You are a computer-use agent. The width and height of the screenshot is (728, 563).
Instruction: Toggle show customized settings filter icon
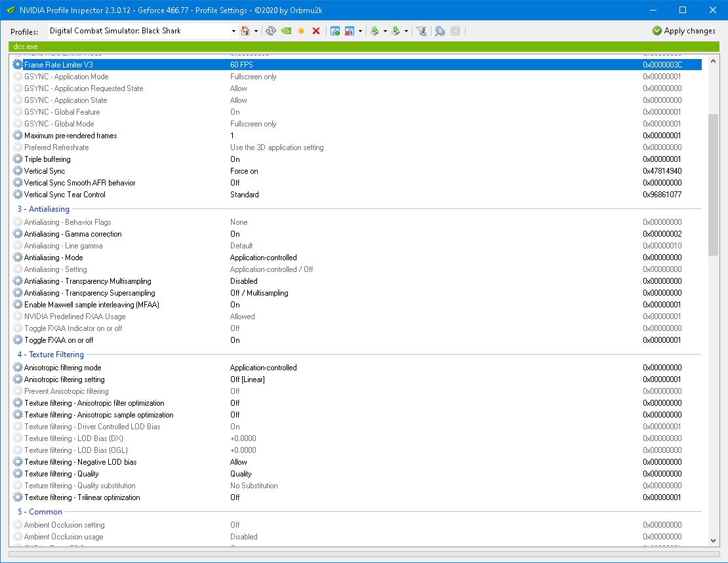pyautogui.click(x=421, y=31)
